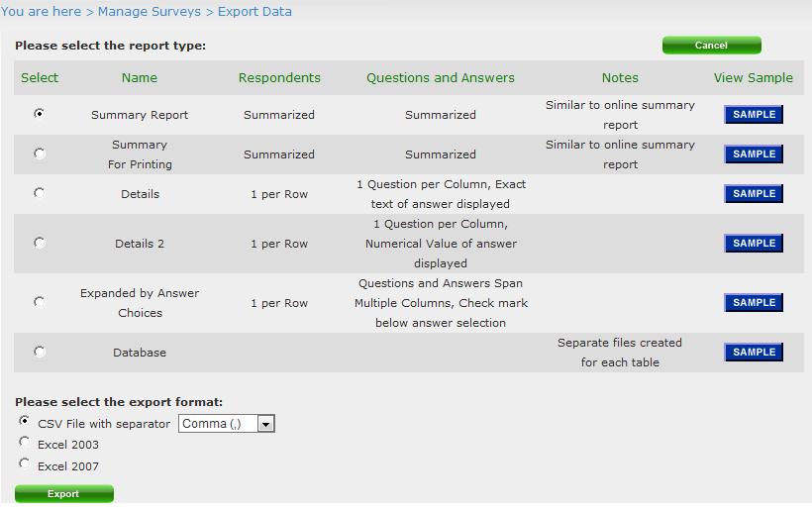
Task: Click the green Export button
Action: pos(63,493)
